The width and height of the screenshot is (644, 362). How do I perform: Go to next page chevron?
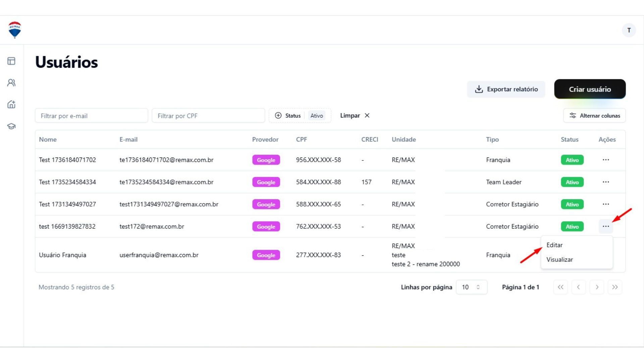tap(597, 287)
